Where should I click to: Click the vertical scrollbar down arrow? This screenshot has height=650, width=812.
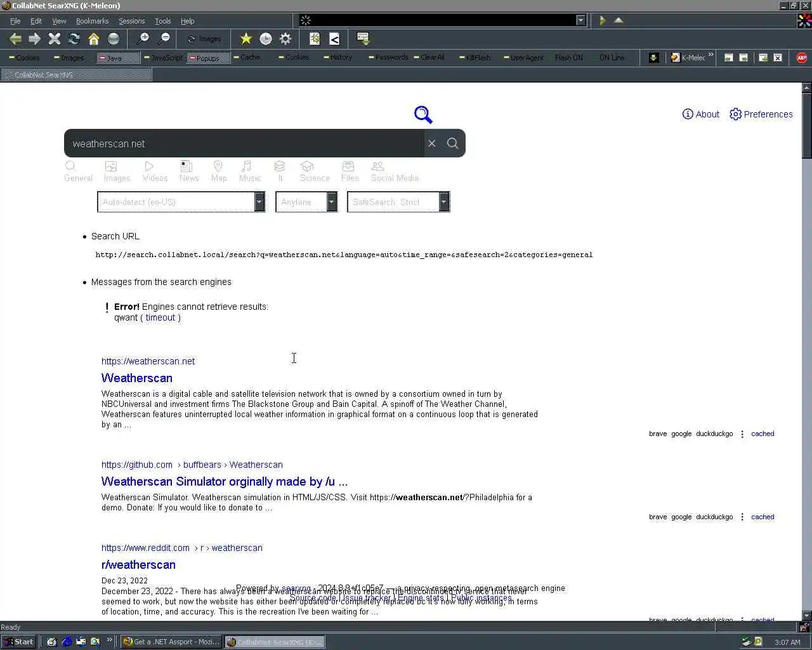coord(807,615)
